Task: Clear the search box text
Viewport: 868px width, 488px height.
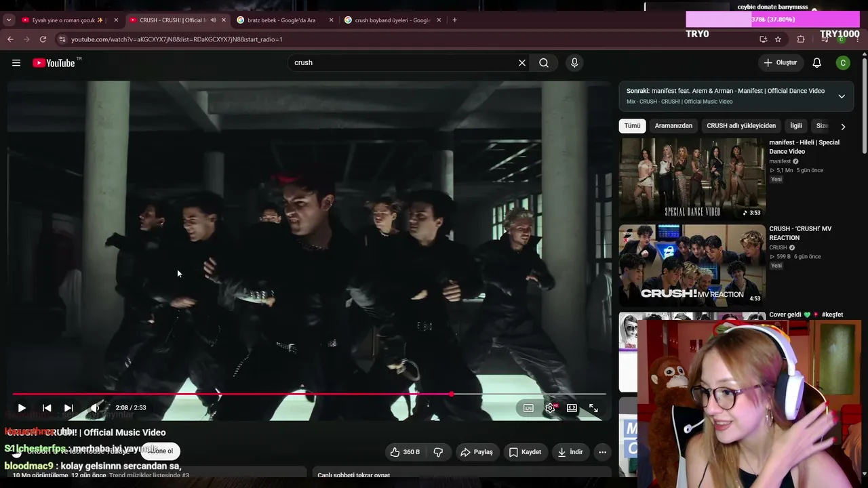Action: point(522,63)
